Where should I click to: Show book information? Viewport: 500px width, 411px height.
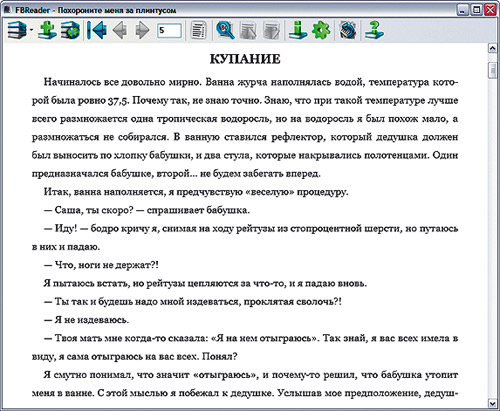coord(297,30)
